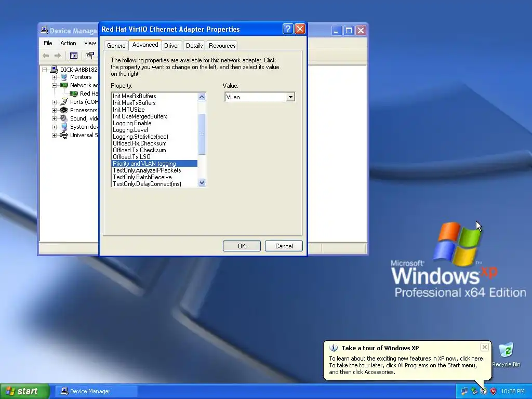The width and height of the screenshot is (532, 399).
Task: Close the tour of Windows XP balloon
Action: click(x=485, y=347)
